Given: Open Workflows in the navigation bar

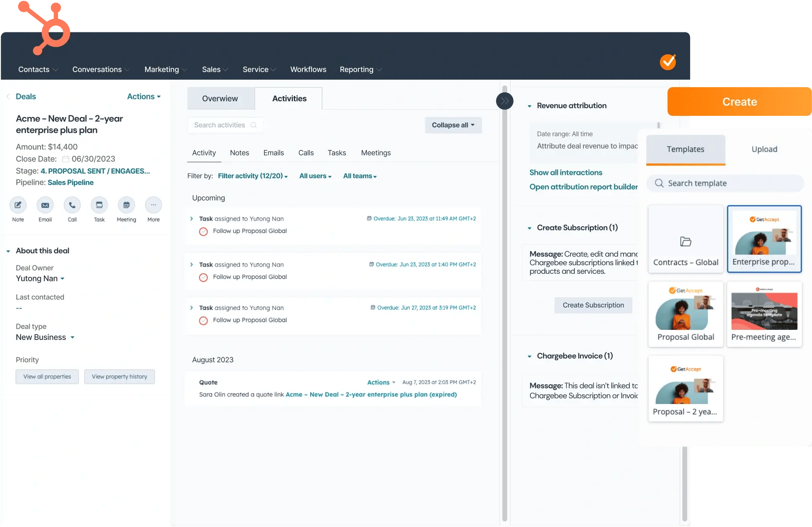Looking at the screenshot, I should [308, 70].
